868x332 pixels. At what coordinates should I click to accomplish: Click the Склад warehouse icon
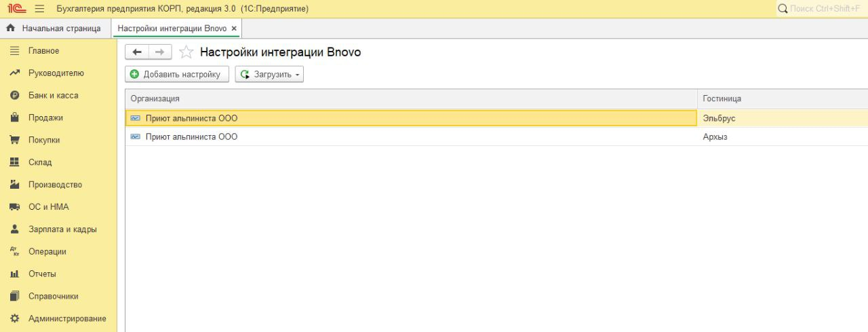[14, 162]
